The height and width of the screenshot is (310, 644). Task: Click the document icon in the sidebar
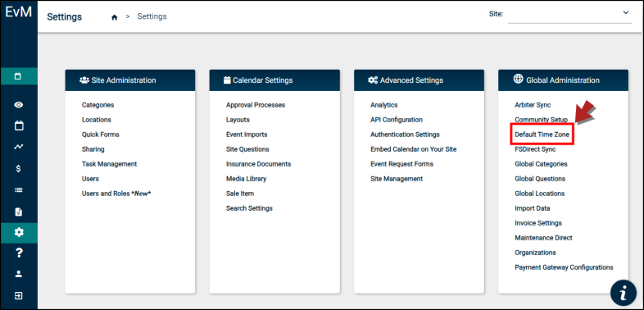(x=19, y=212)
